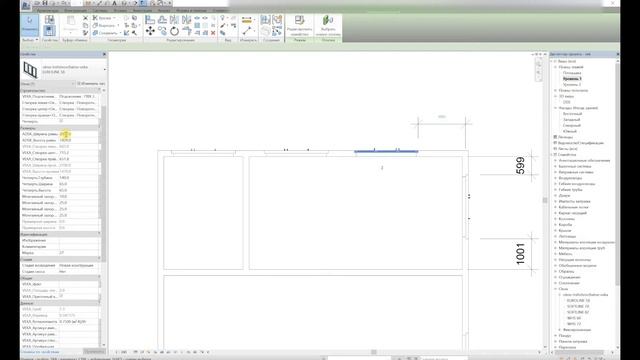Open the Южный elevation view

pyautogui.click(x=570, y=131)
